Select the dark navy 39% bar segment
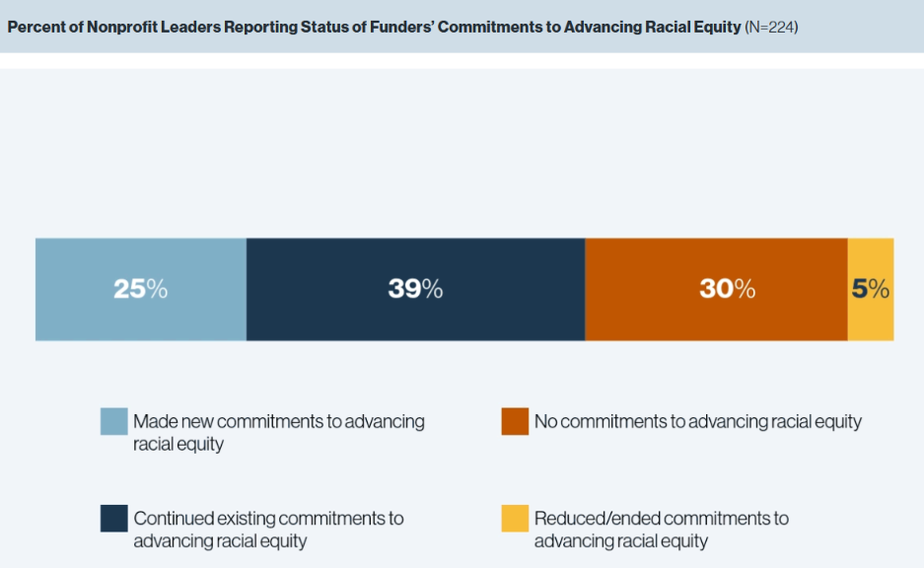Screen dimensions: 924x568 click(x=415, y=289)
